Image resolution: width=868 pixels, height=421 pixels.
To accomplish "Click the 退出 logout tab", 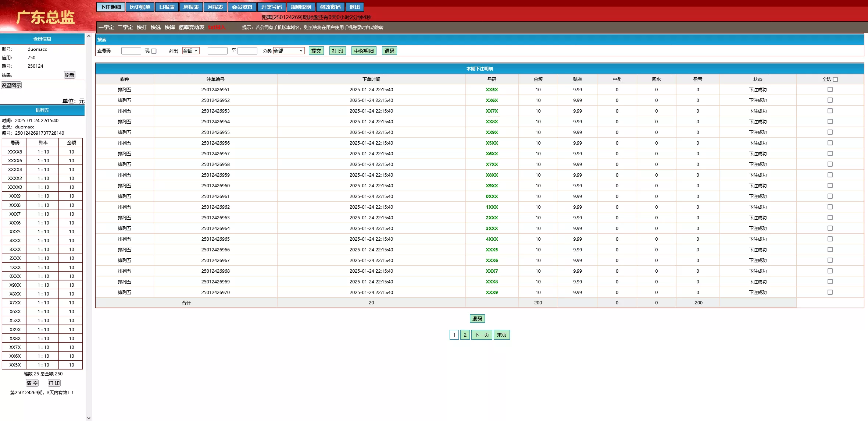I will (354, 7).
